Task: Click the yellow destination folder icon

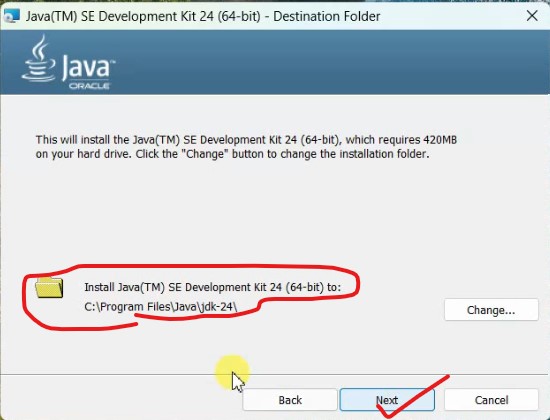Action: [x=49, y=288]
